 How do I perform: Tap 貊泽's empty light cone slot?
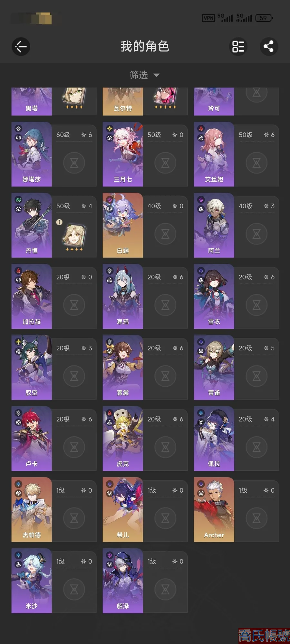[165, 590]
